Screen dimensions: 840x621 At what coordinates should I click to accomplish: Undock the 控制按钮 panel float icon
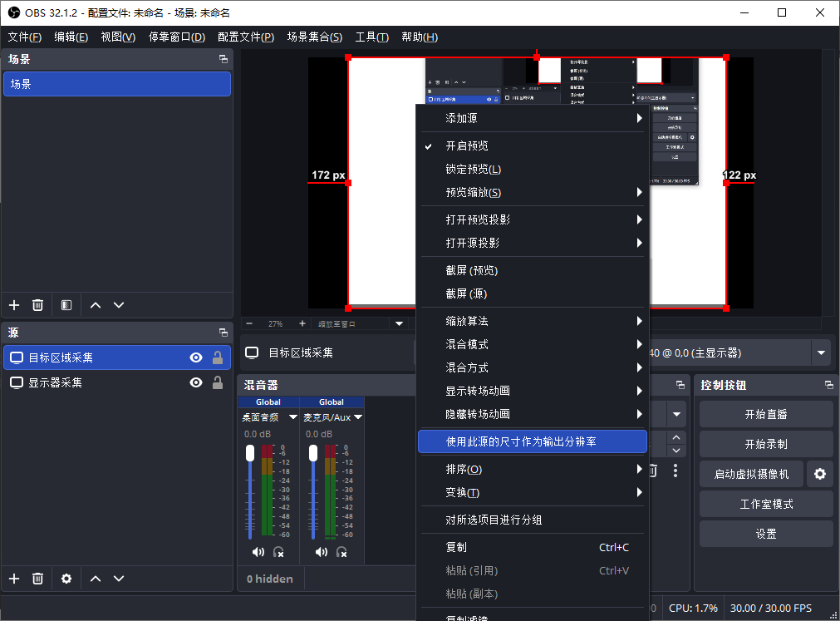coord(828,385)
